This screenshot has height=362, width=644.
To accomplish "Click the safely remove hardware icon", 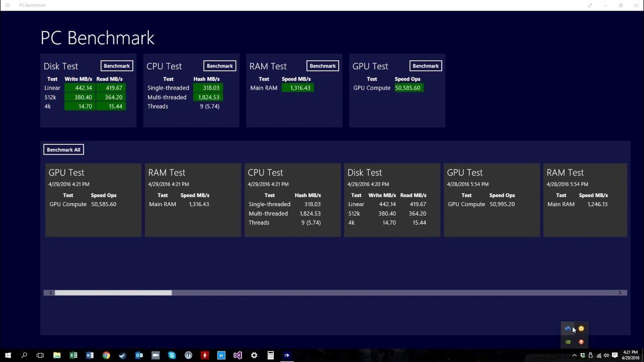I will [591, 355].
